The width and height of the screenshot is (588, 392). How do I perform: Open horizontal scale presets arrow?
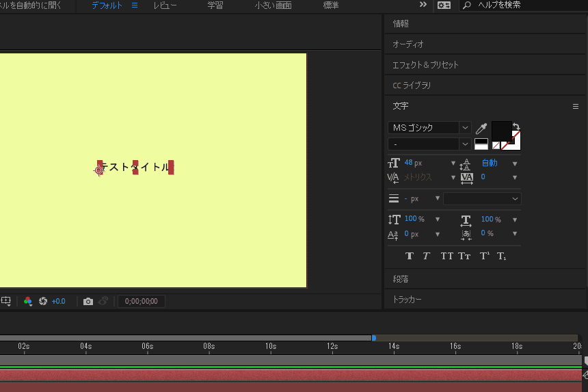pyautogui.click(x=515, y=220)
